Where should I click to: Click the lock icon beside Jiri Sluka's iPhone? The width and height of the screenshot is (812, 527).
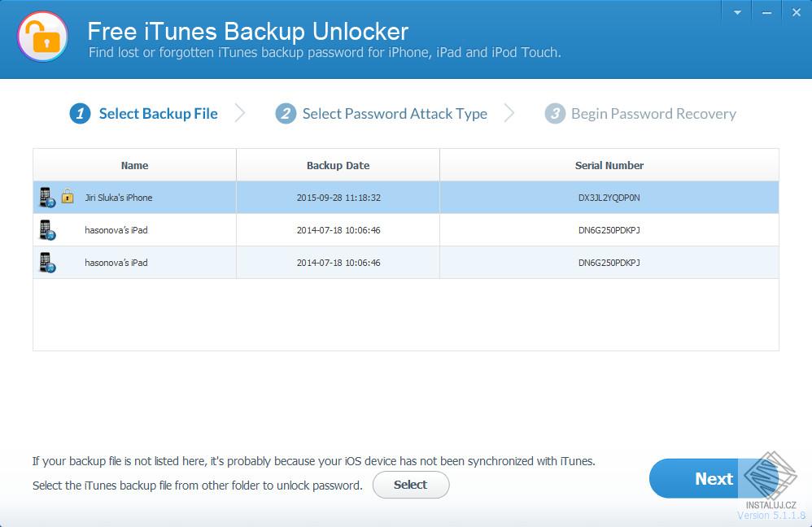(68, 196)
